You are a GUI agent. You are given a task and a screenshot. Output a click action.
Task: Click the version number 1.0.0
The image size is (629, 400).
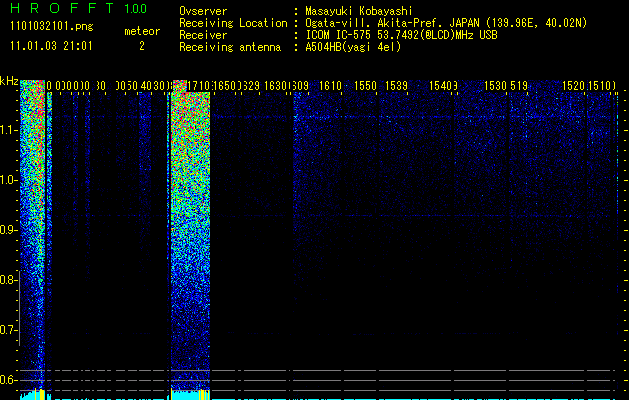(x=135, y=8)
